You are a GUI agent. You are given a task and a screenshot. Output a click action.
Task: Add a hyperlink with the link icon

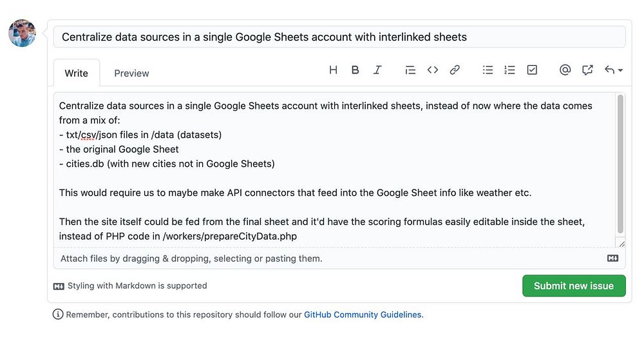coord(455,70)
